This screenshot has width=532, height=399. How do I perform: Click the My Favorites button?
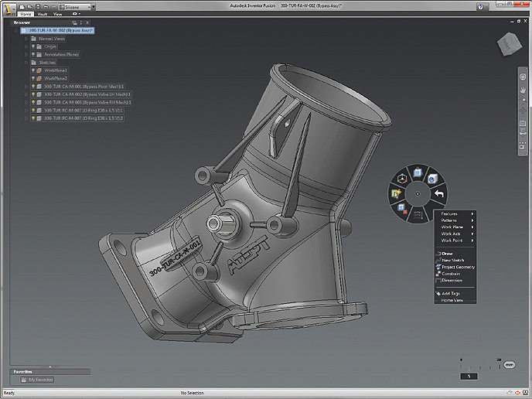tap(37, 380)
